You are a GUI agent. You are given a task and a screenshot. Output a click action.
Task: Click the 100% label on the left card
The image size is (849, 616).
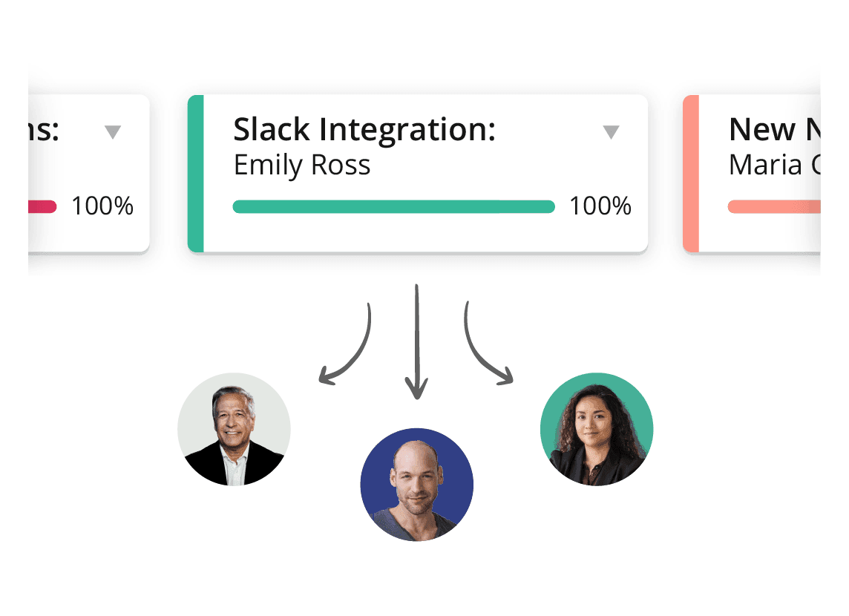click(x=102, y=206)
